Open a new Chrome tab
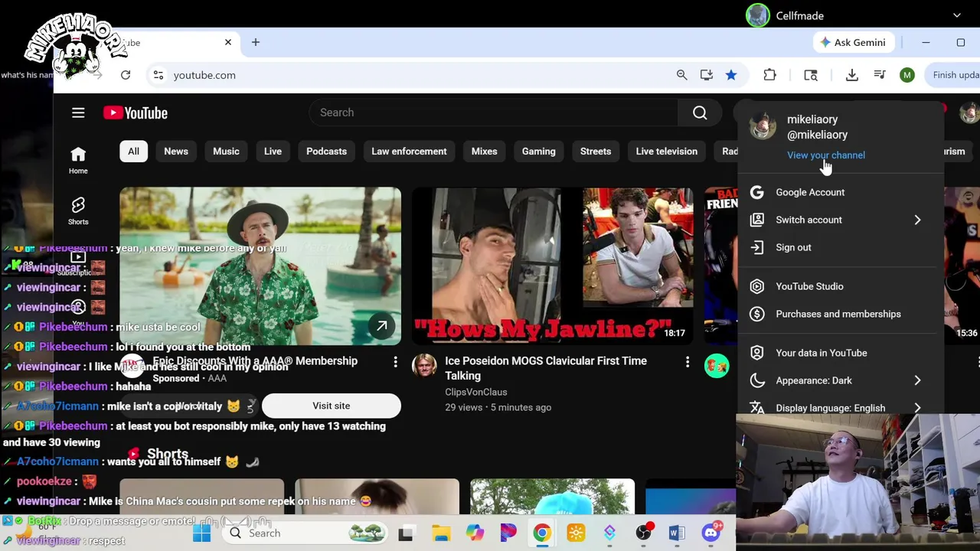Image resolution: width=980 pixels, height=551 pixels. point(256,43)
